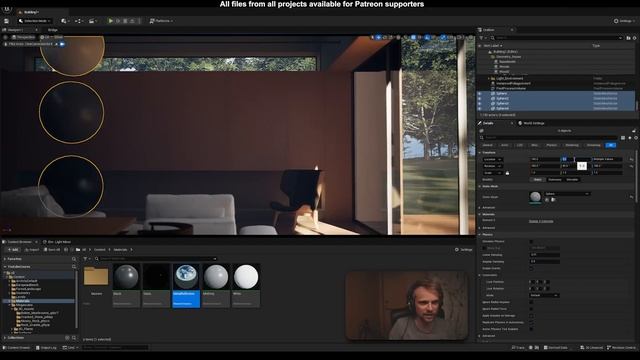640x360 pixels.
Task: Click the Details panel settings gear
Action: click(635, 138)
